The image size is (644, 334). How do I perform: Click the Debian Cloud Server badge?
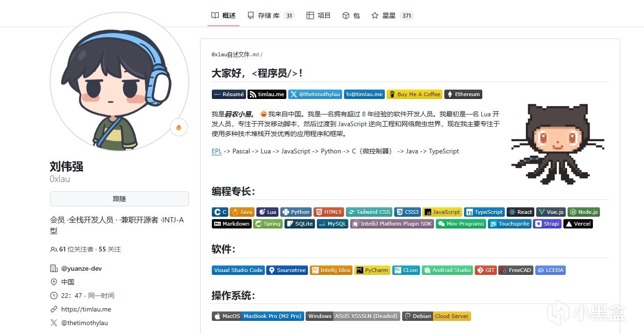tap(436, 316)
